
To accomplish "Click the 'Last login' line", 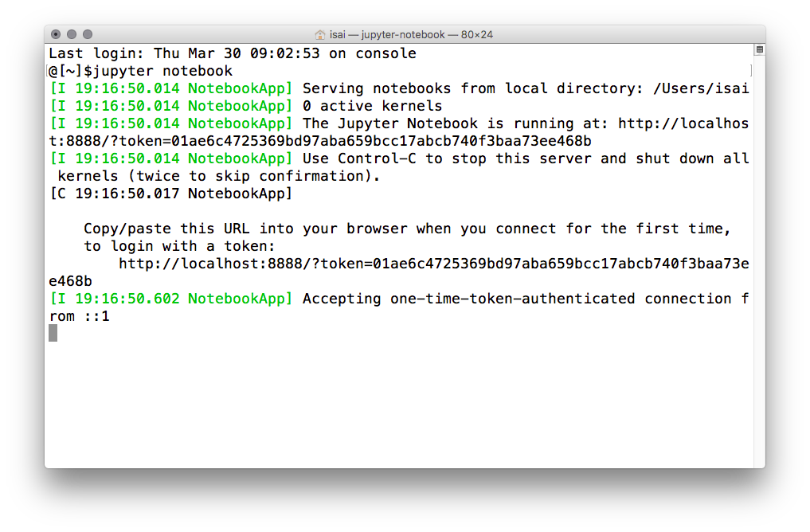I will pyautogui.click(x=233, y=53).
